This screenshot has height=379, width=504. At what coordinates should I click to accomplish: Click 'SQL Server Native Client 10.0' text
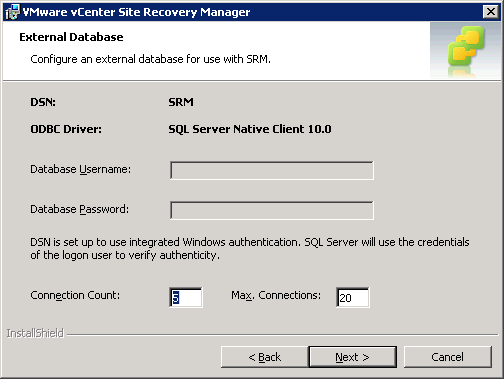(250, 129)
